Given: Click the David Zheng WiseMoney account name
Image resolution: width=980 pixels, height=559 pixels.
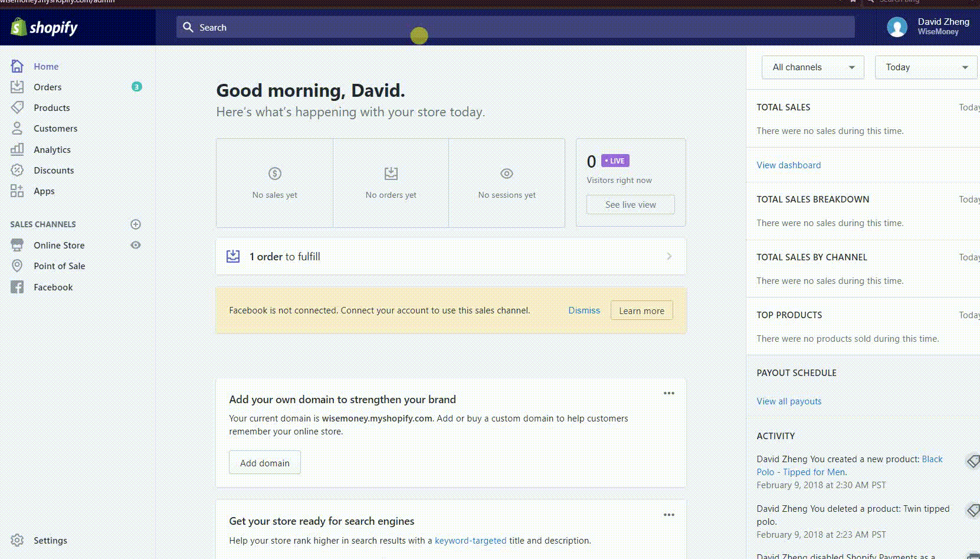Looking at the screenshot, I should coord(943,27).
